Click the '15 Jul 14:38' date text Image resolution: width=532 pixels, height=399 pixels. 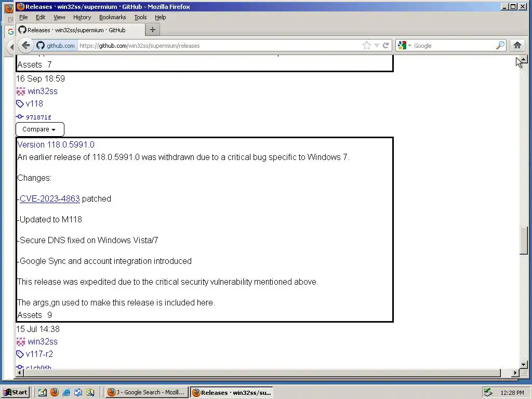point(37,329)
